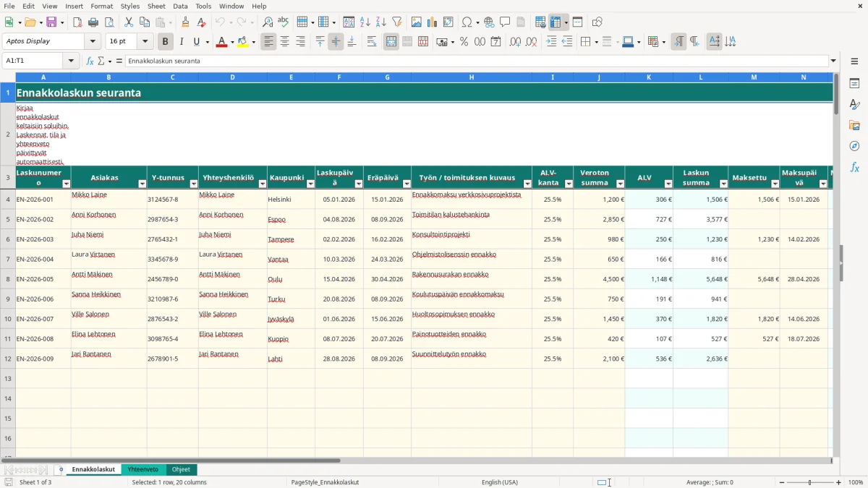
Task: Open Find and Replace
Action: pos(268,22)
